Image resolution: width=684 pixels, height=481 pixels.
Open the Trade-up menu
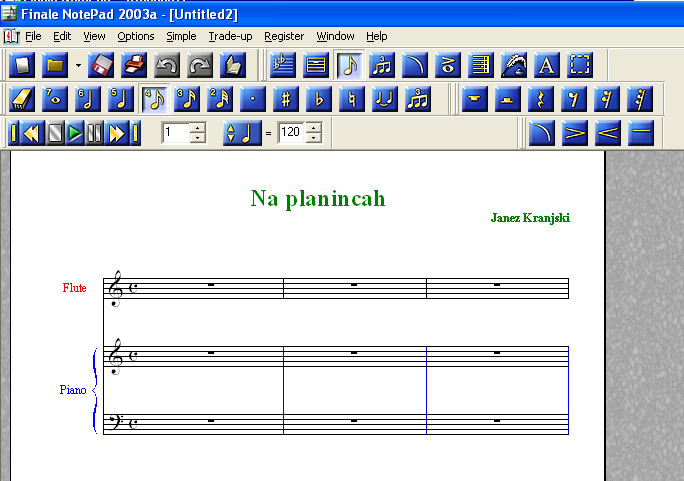pos(231,36)
